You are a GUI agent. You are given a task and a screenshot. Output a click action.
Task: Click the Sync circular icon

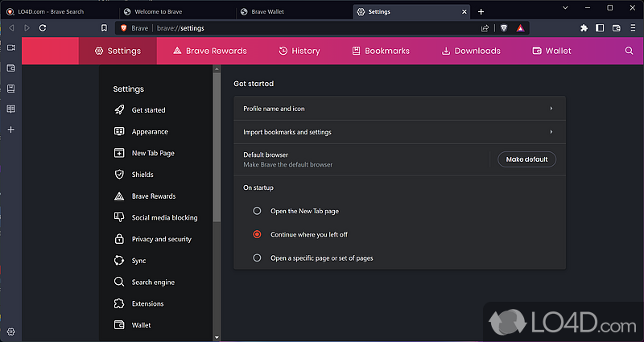pos(119,260)
